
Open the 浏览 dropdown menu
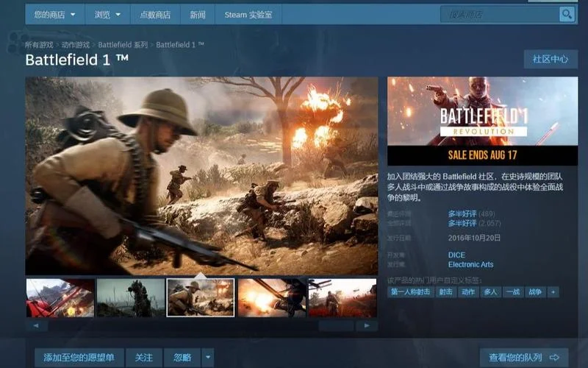pos(107,15)
